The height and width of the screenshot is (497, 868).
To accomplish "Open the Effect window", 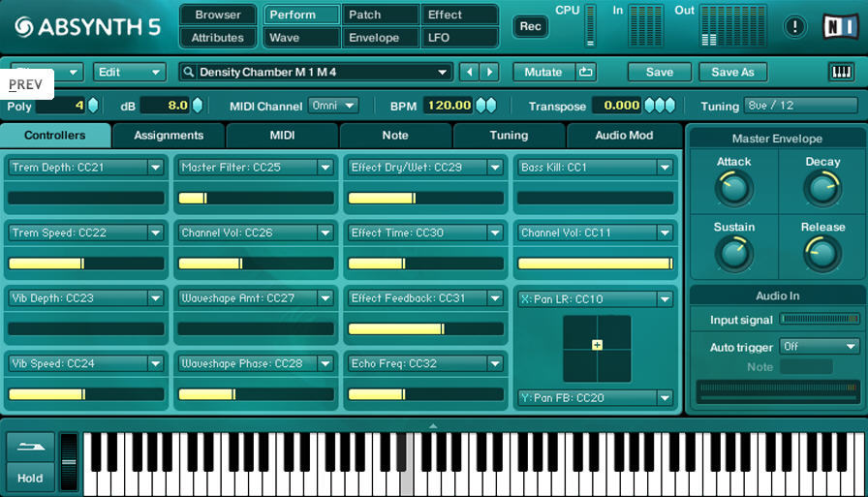I will (459, 15).
